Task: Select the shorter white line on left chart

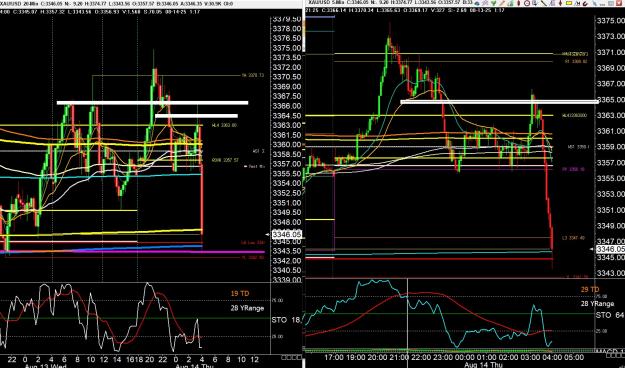Action: pyautogui.click(x=196, y=116)
